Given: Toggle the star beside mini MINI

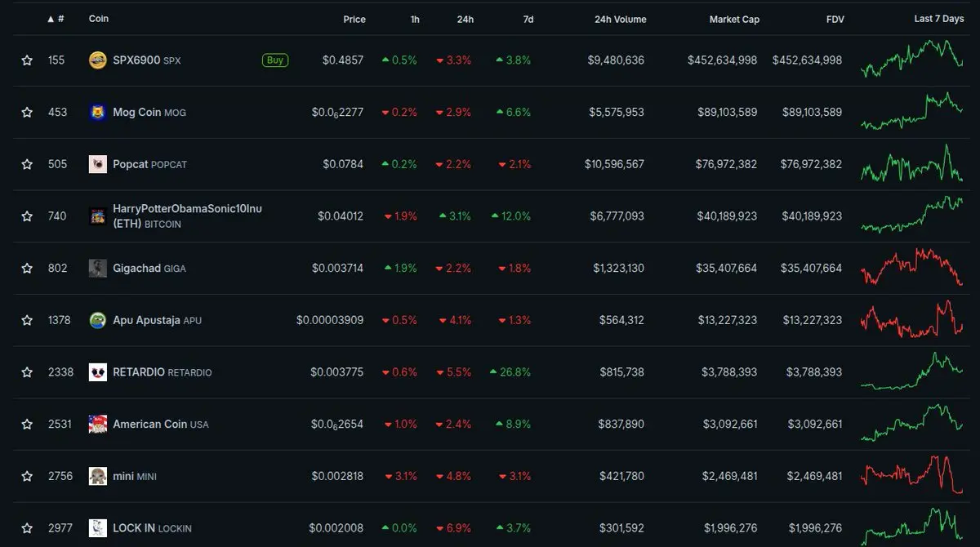Looking at the screenshot, I should [x=27, y=476].
